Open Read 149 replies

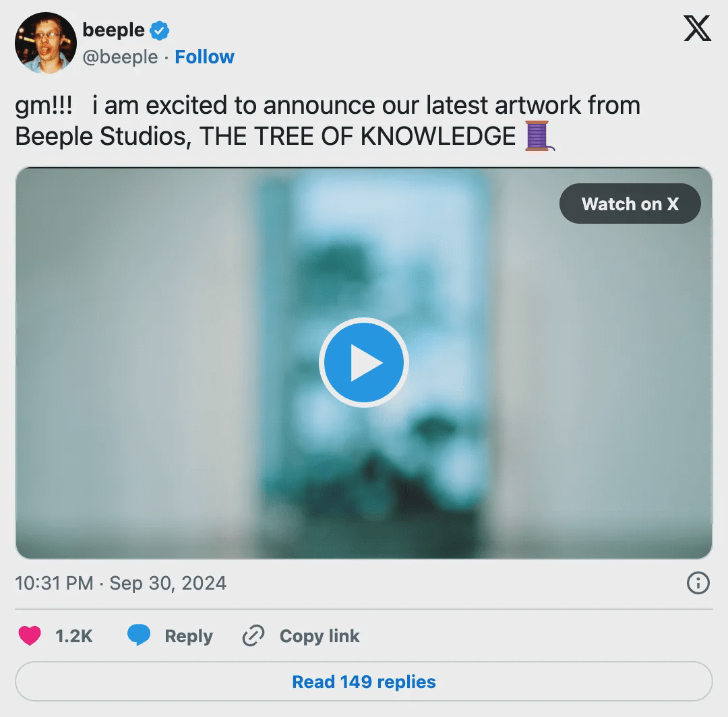click(364, 682)
